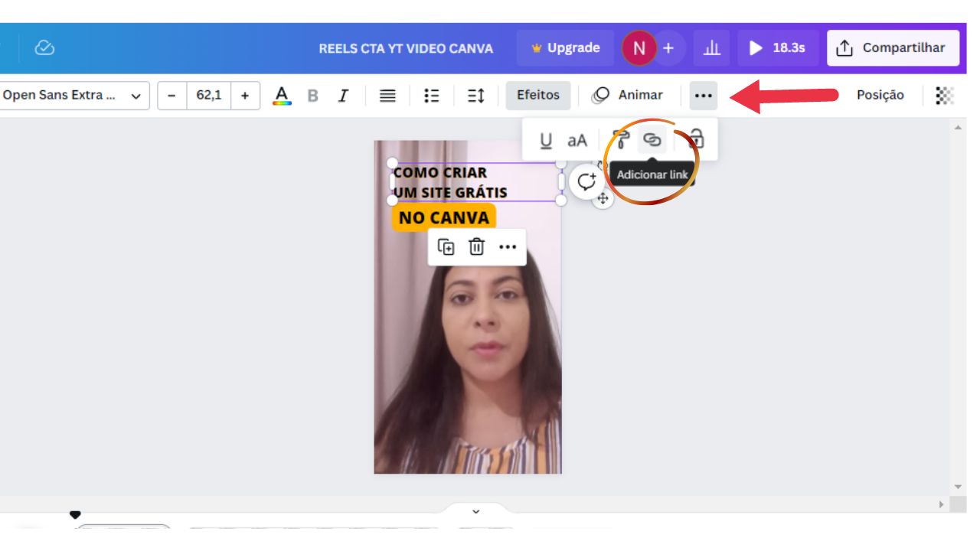Viewport: 980px width, 551px height.
Task: Toggle bold formatting
Action: click(312, 96)
